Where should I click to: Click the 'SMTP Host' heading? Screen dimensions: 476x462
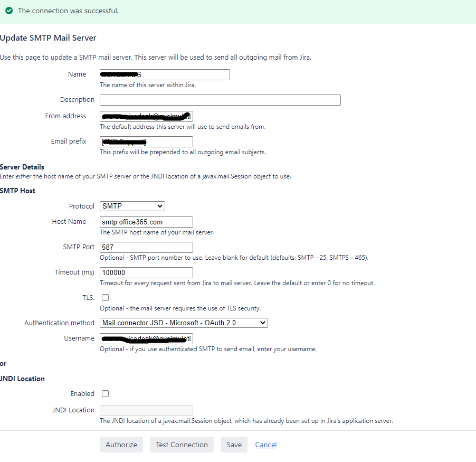17,191
